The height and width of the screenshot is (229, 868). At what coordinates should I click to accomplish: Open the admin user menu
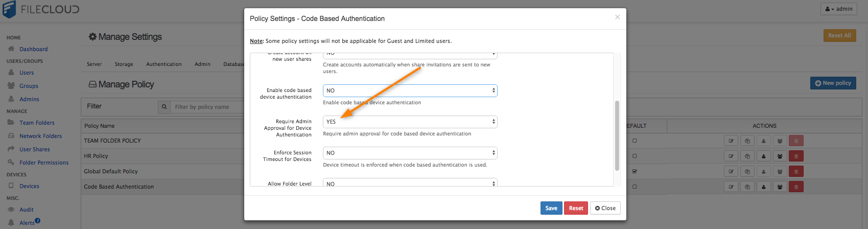[838, 9]
